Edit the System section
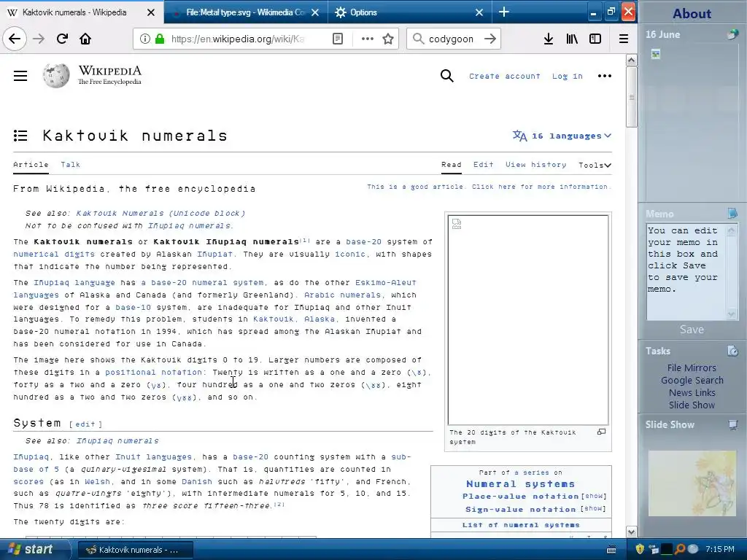The width and height of the screenshot is (747, 560). 86,424
